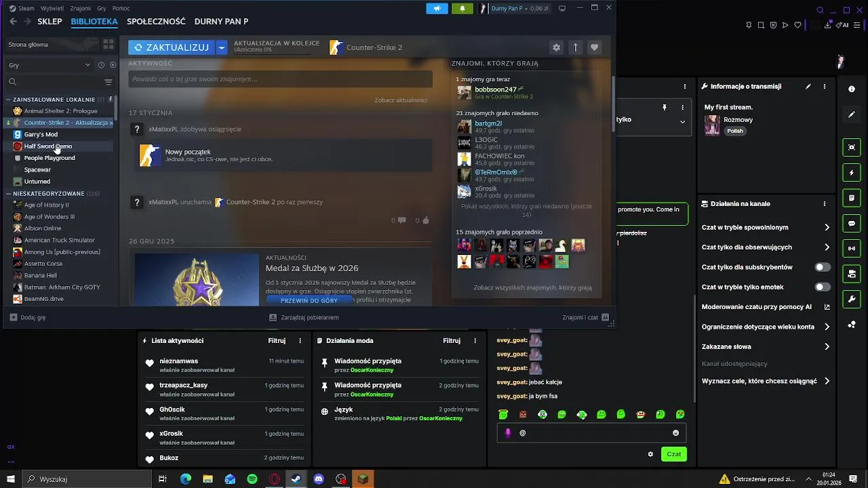Expand Czat tylko dla obserwujących option
Screen dimensions: 868x488
[x=827, y=247]
